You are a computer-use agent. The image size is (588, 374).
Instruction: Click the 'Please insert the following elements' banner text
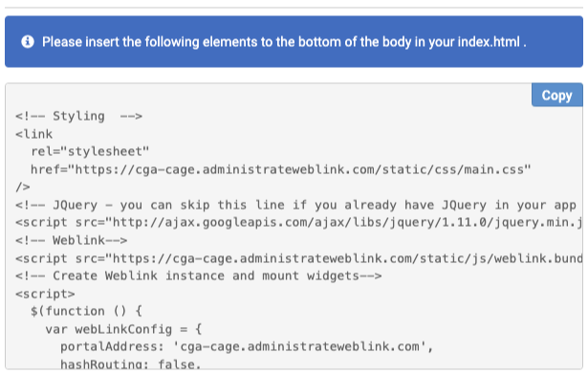(284, 42)
